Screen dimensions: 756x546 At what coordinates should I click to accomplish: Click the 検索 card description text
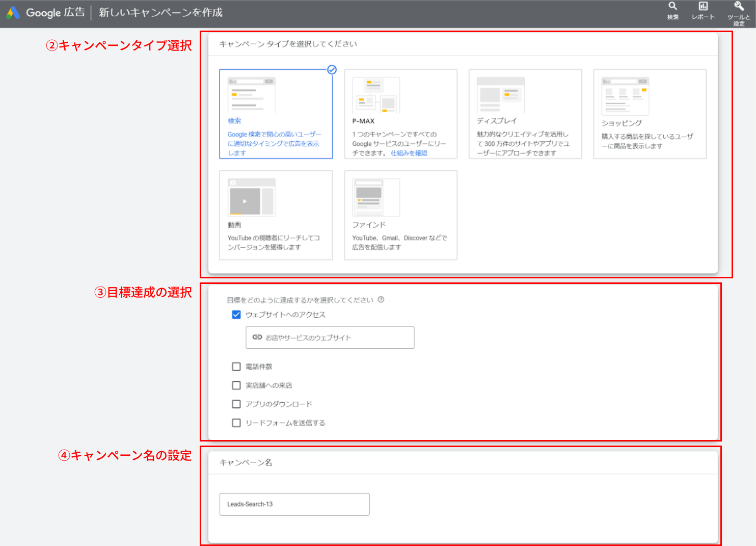click(275, 144)
